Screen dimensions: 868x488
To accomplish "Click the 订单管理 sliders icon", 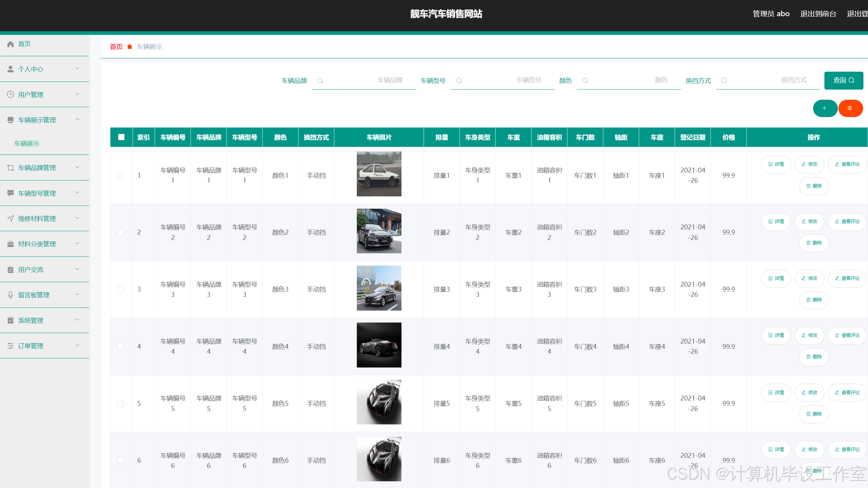I will click(11, 346).
